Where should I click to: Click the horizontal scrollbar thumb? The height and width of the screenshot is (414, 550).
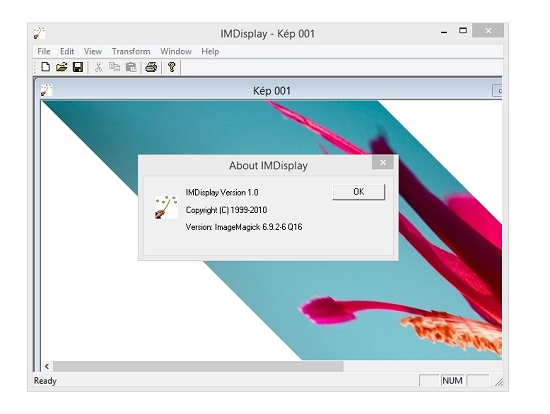tap(198, 367)
